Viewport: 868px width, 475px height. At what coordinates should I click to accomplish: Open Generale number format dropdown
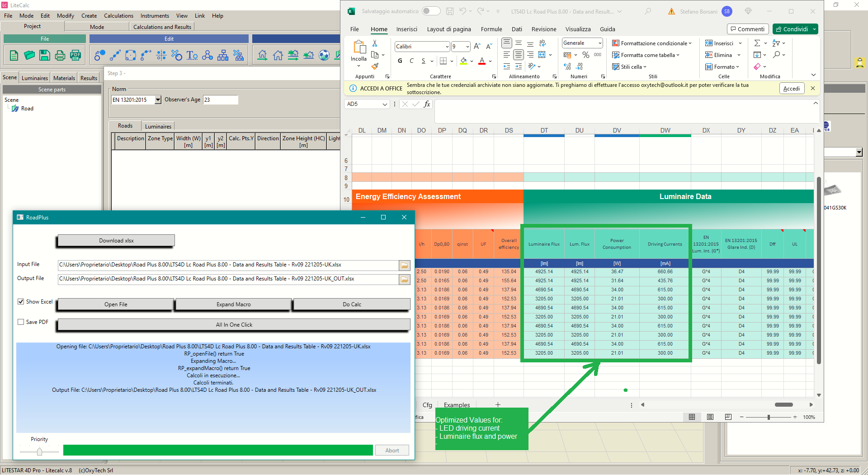[x=600, y=43]
